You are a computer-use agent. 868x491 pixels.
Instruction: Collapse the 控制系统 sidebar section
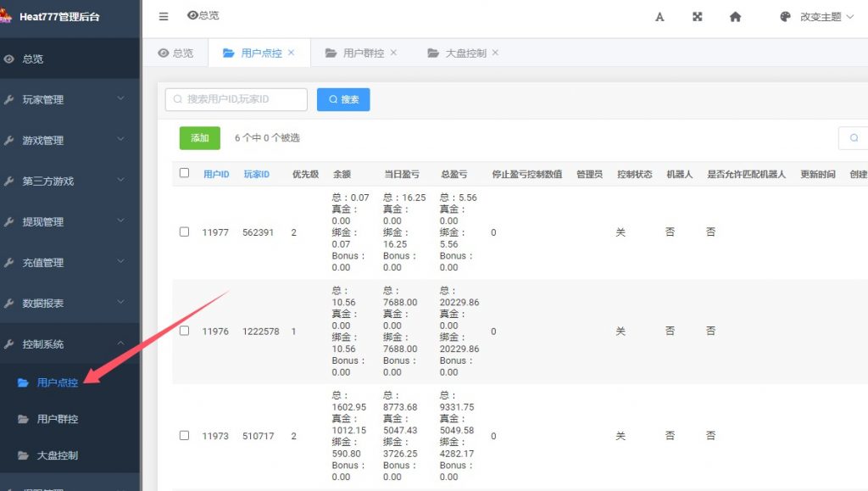click(x=70, y=344)
